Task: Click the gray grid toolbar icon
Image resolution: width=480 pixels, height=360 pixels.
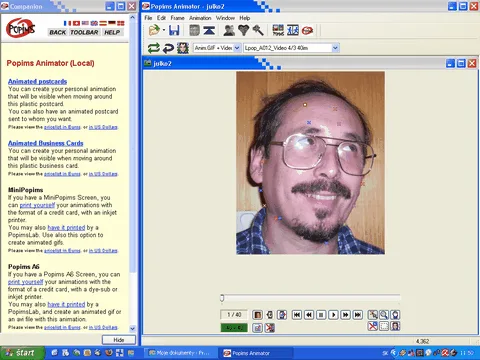Action: point(194,31)
